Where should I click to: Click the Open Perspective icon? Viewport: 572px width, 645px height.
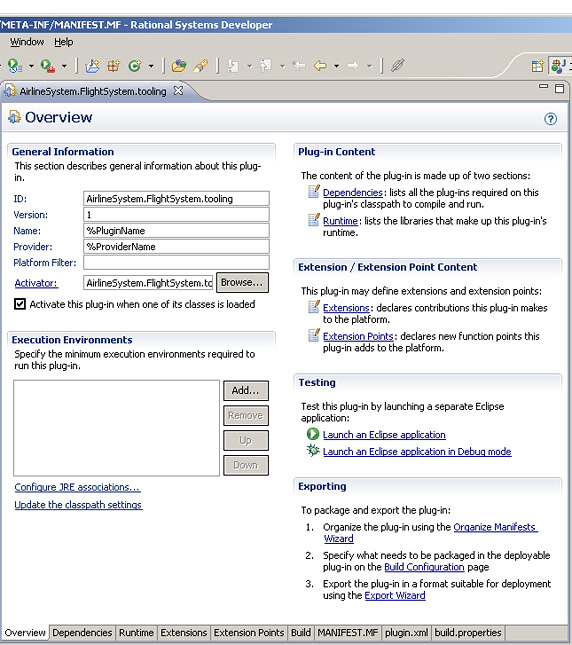click(537, 66)
